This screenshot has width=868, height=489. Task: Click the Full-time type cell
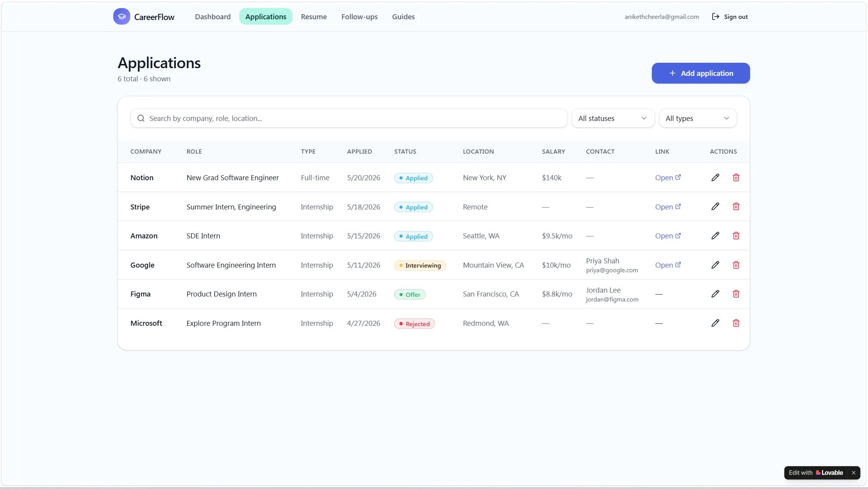coord(315,178)
